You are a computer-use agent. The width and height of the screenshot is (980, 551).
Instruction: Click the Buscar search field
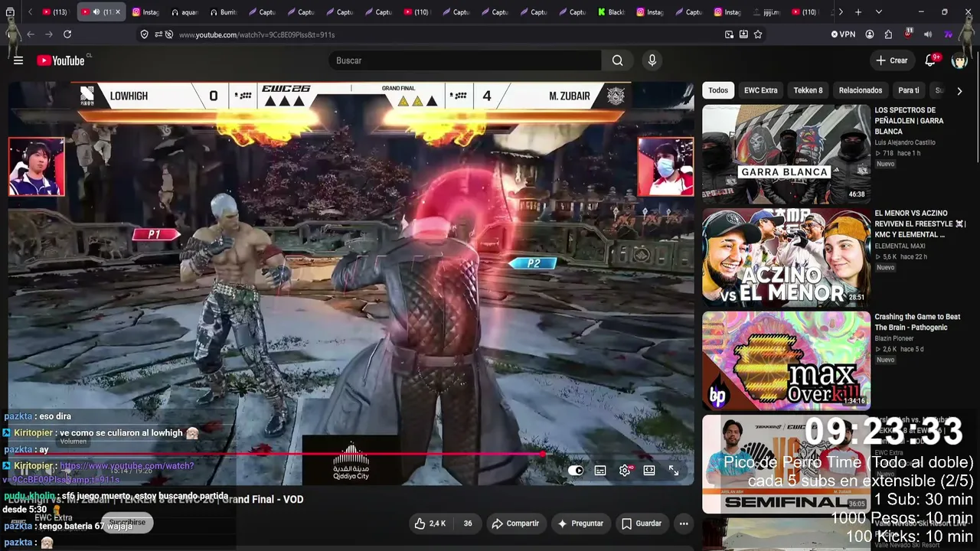(465, 60)
